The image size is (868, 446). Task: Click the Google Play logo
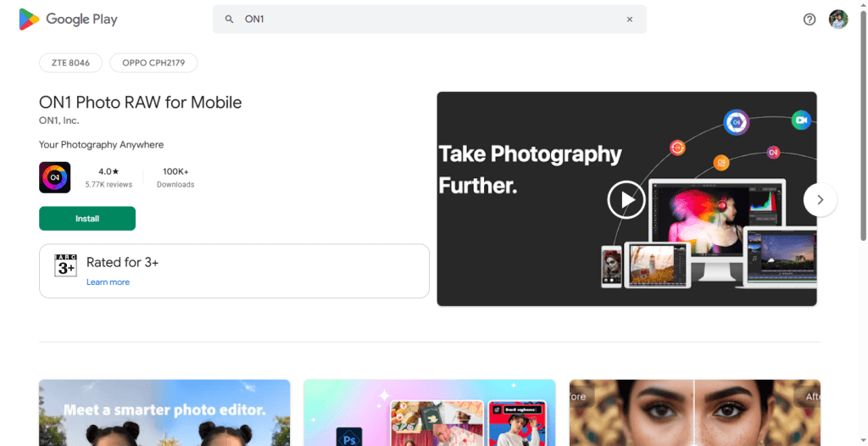[68, 20]
